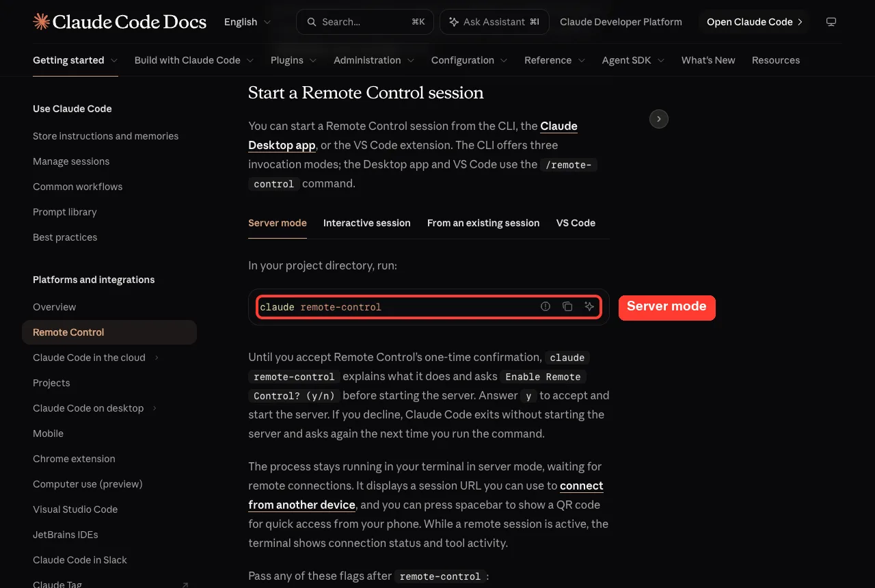Screen dimensions: 875x588
Task: Select the Remote Control sidebar item
Action: pyautogui.click(x=109, y=332)
